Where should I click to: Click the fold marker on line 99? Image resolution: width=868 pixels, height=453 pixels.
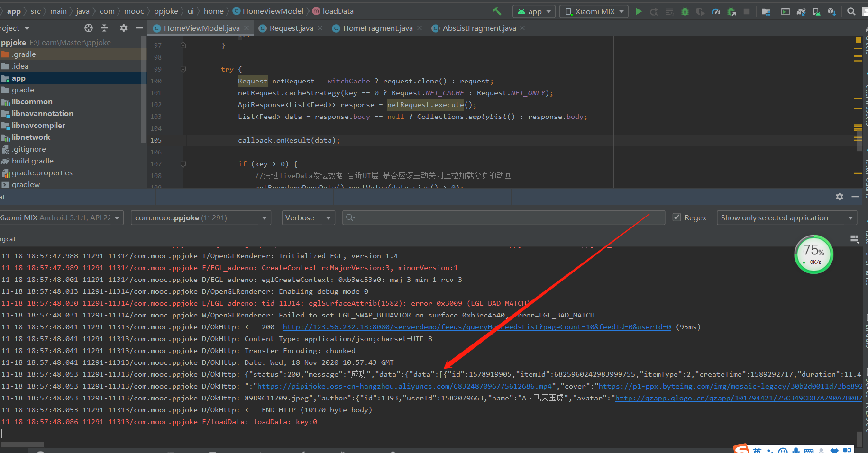pos(183,69)
